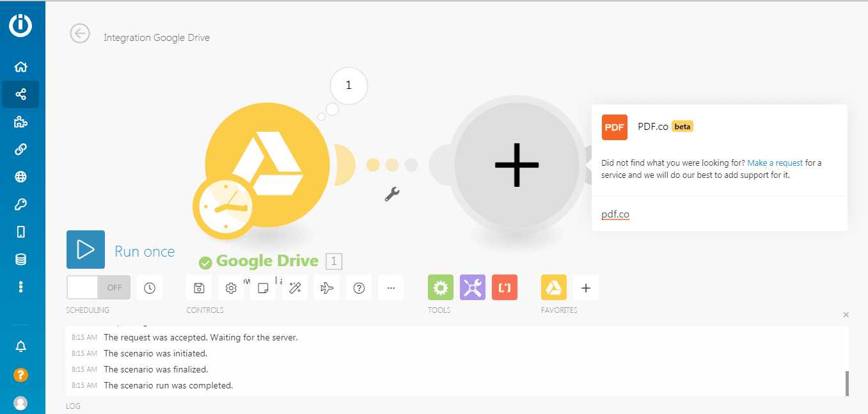Open schedule settings clock icon
The height and width of the screenshot is (414, 868).
150,288
